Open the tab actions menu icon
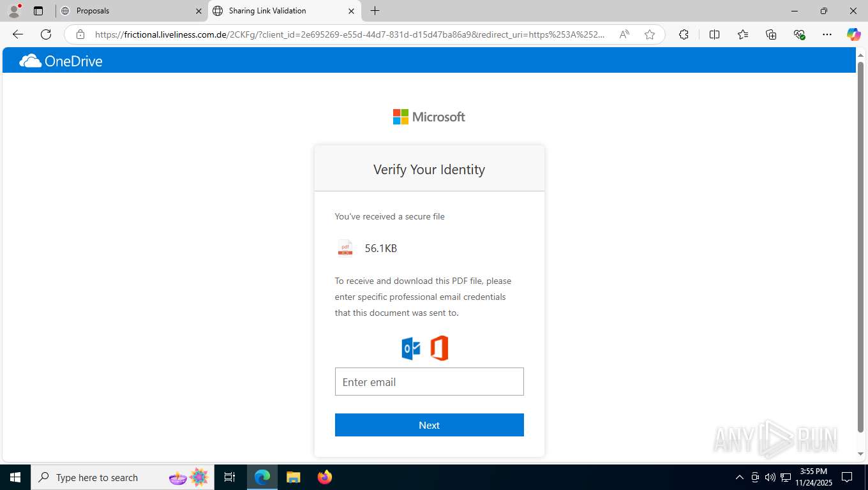 38,11
